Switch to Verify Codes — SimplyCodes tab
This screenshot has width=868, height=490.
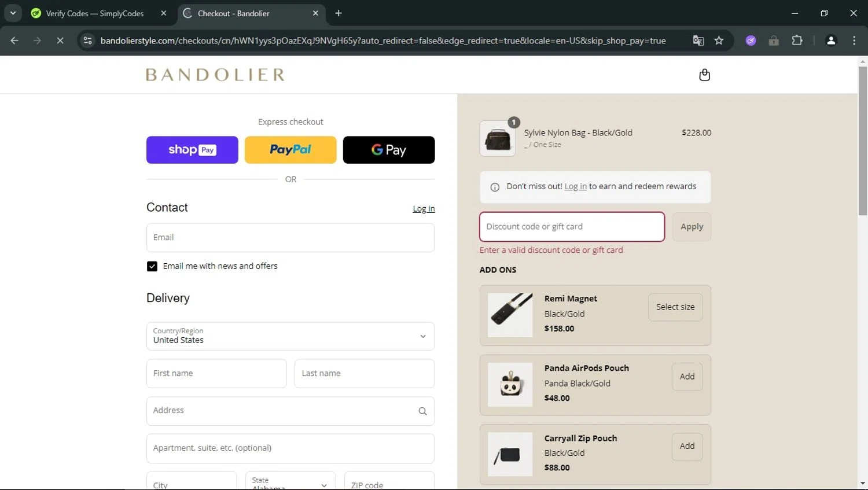tap(95, 13)
